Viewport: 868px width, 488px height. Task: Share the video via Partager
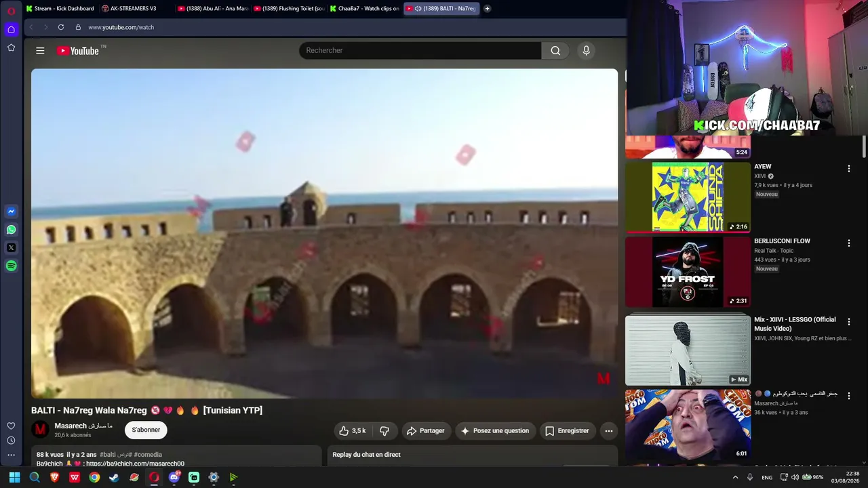[425, 431]
